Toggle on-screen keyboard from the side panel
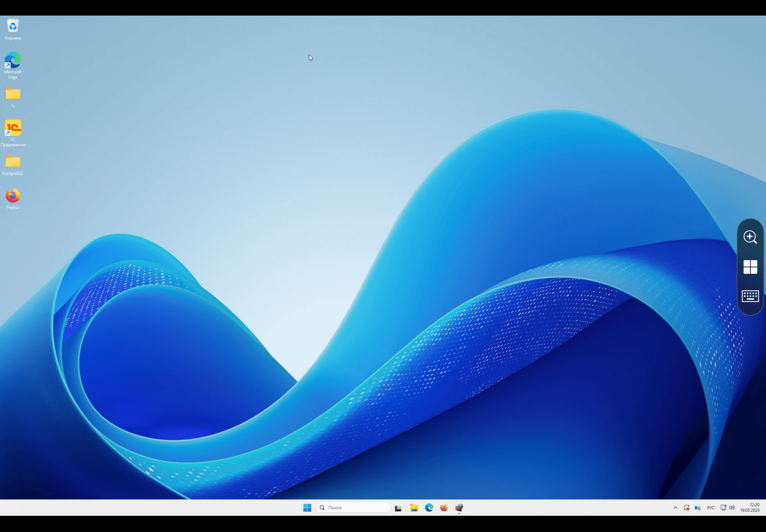Image resolution: width=766 pixels, height=532 pixels. click(x=750, y=296)
